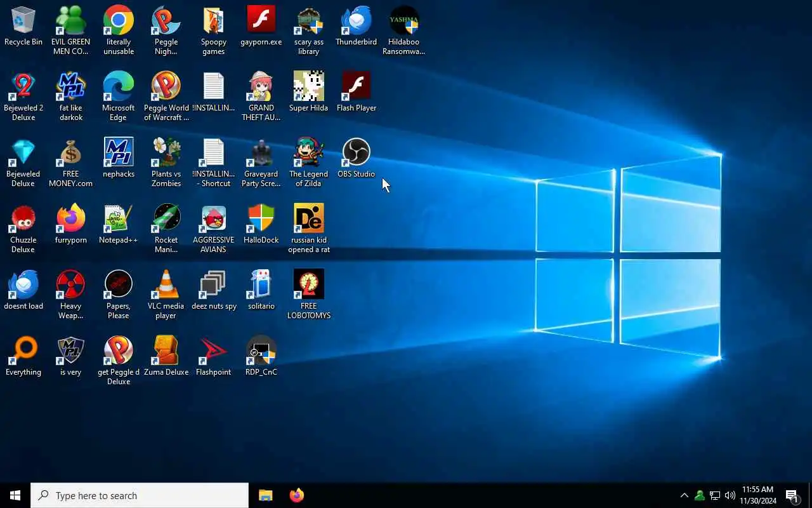812x508 pixels.
Task: Select Graveyard Party Scre... icon
Action: pyautogui.click(x=261, y=163)
